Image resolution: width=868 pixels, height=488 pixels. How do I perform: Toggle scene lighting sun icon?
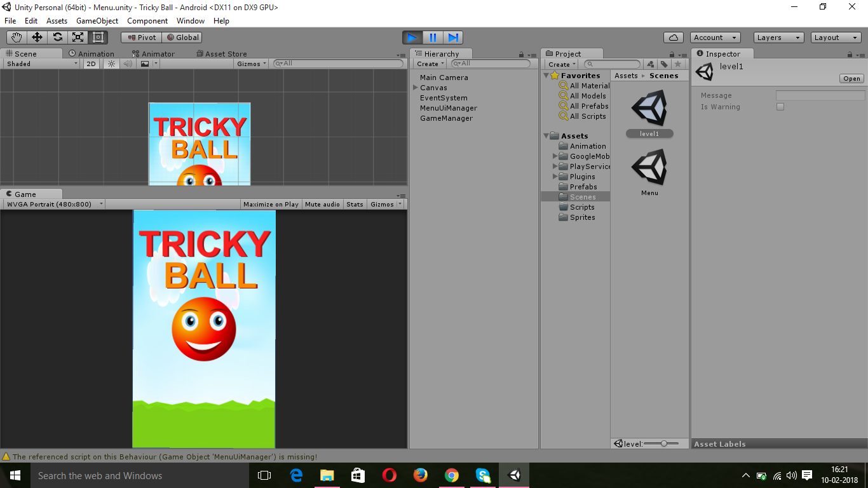112,64
